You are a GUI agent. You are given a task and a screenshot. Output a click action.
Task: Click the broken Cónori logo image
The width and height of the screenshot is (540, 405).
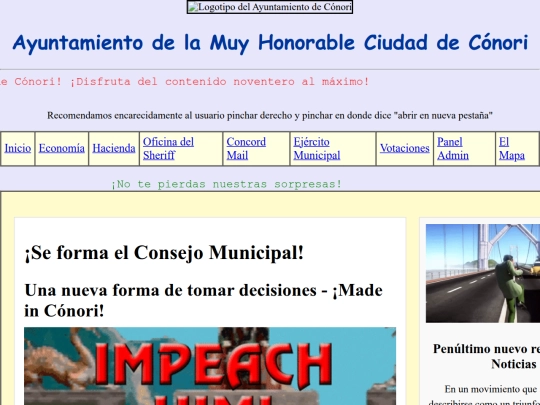pos(270,7)
